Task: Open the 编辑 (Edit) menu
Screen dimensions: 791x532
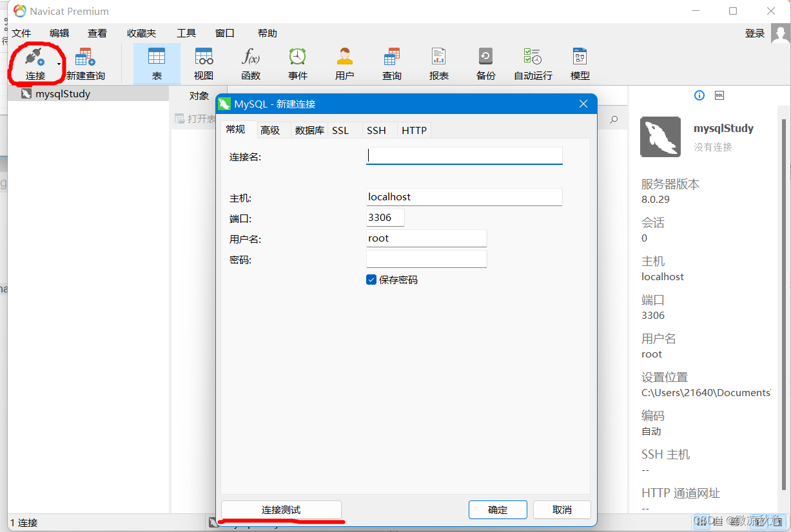Action: pos(59,33)
